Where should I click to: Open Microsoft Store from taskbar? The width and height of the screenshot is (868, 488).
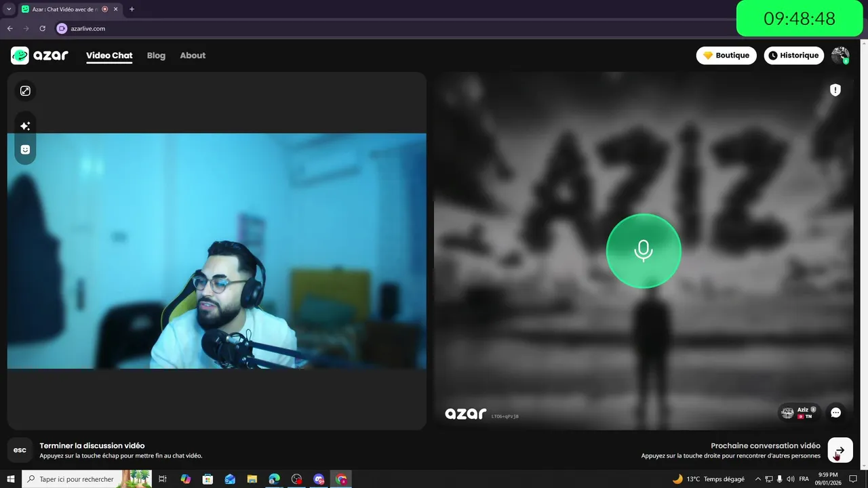[208, 479]
